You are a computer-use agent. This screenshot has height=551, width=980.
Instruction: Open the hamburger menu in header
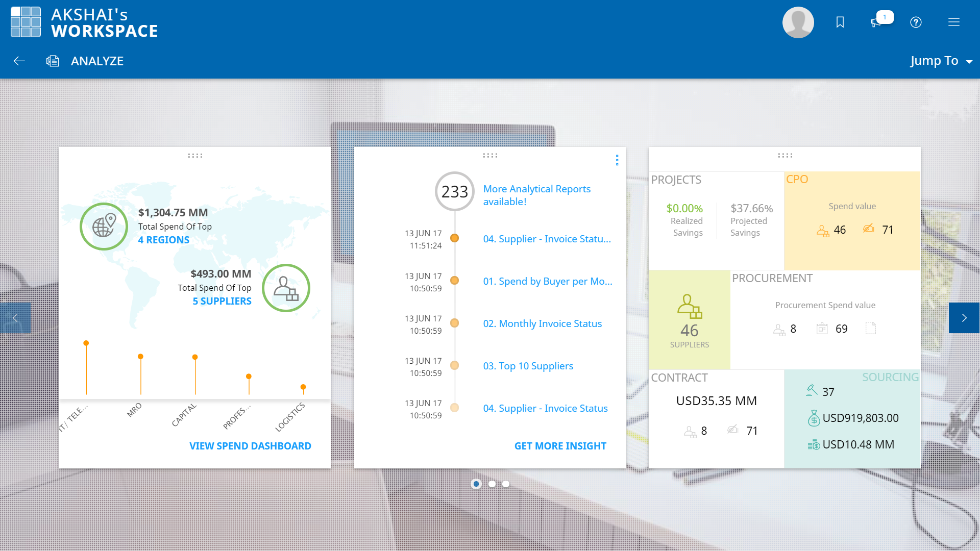pyautogui.click(x=953, y=22)
